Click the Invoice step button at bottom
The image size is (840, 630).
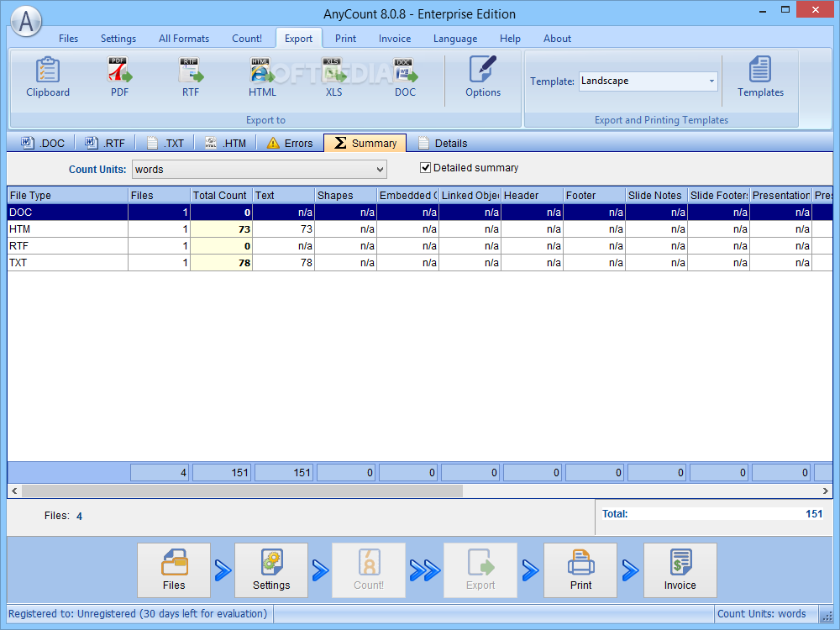point(680,570)
